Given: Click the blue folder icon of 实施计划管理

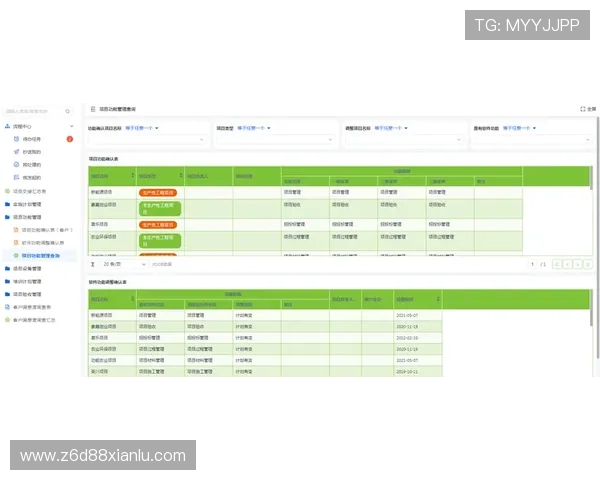Looking at the screenshot, I should (7, 204).
